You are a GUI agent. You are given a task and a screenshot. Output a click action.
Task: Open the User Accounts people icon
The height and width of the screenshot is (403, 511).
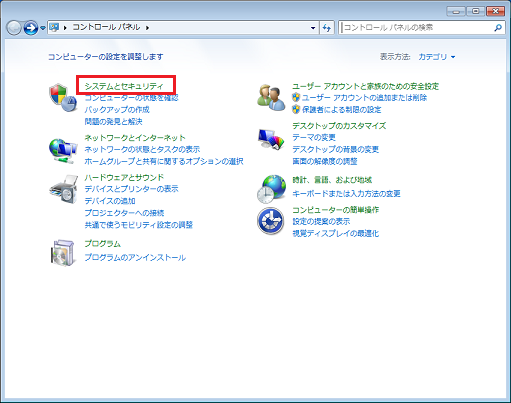(x=271, y=97)
